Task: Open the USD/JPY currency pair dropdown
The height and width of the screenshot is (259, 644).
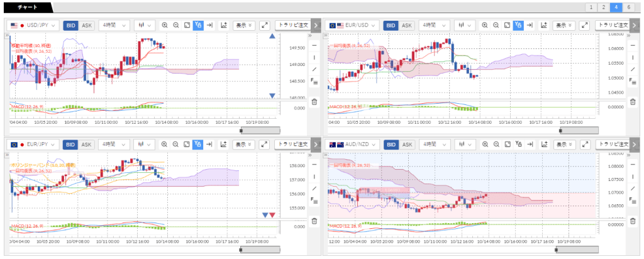Action: point(34,25)
